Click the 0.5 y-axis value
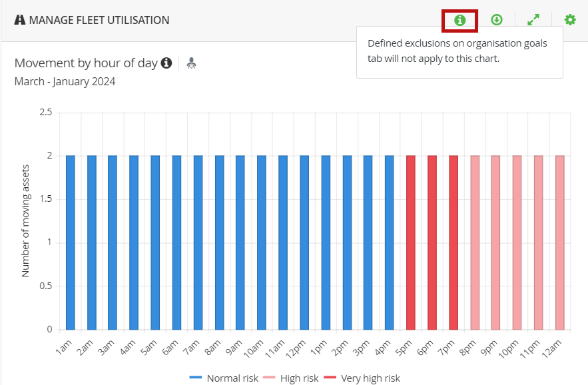 46,286
